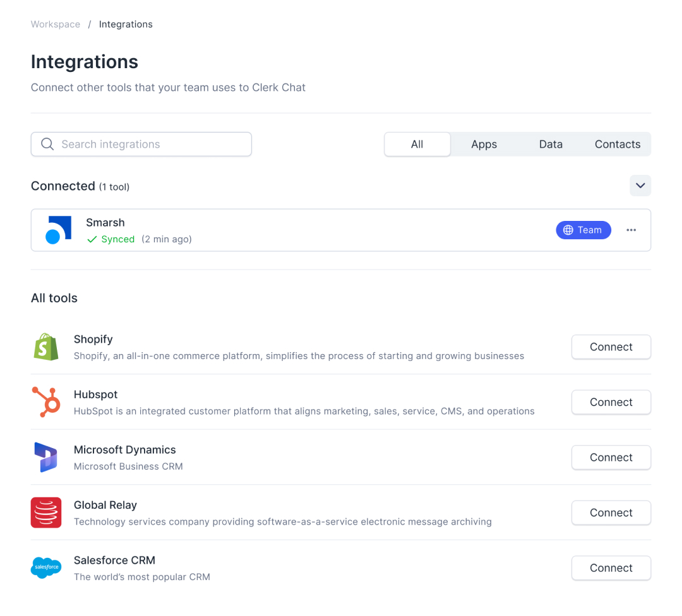
Task: Connect Salesforce CRM
Action: pyautogui.click(x=611, y=568)
